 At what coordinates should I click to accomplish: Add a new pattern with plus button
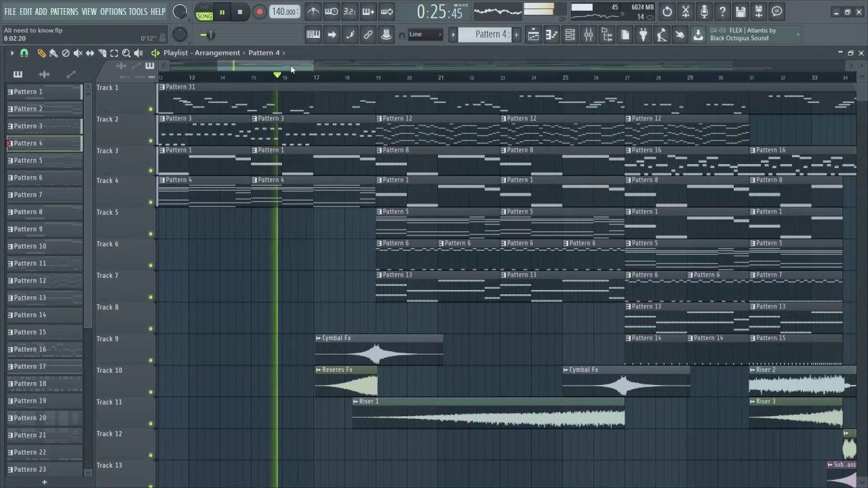[516, 35]
